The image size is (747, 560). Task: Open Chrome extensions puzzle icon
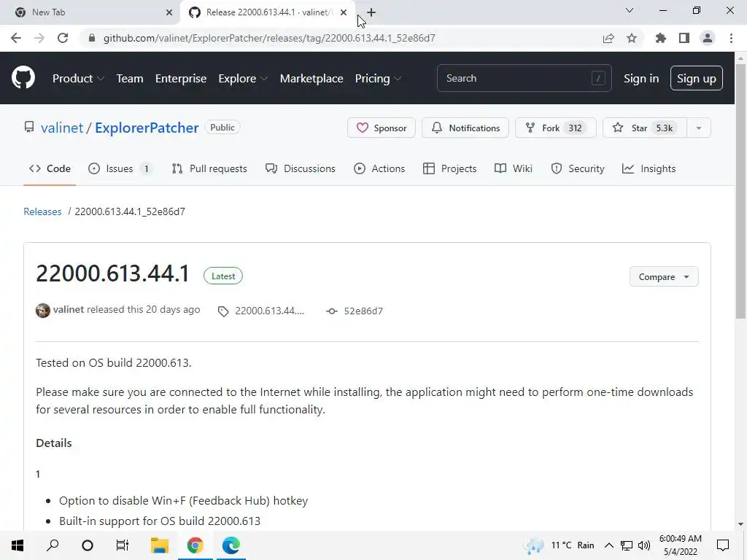[661, 38]
